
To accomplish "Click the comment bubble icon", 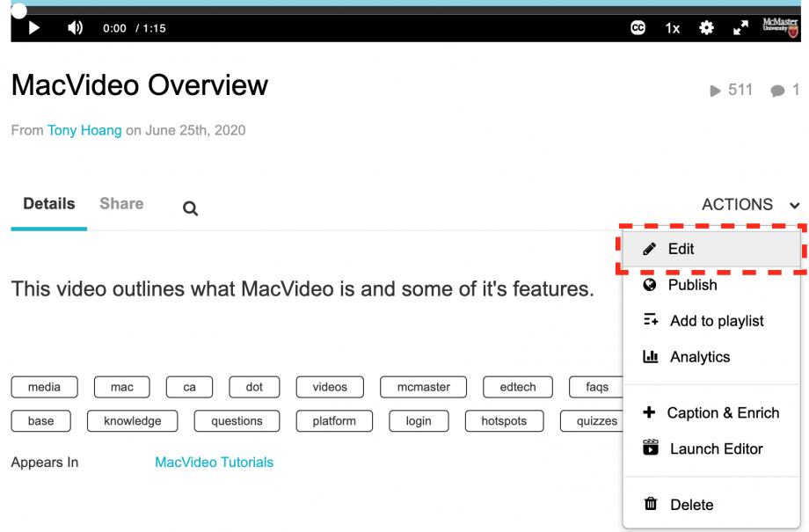I will coord(777,91).
